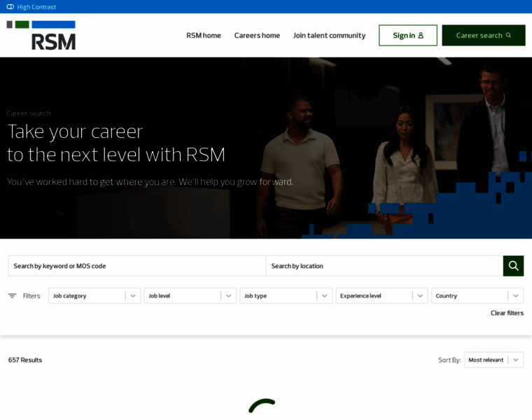This screenshot has height=420, width=532.
Task: Click the Filters icon
Action: tap(12, 296)
